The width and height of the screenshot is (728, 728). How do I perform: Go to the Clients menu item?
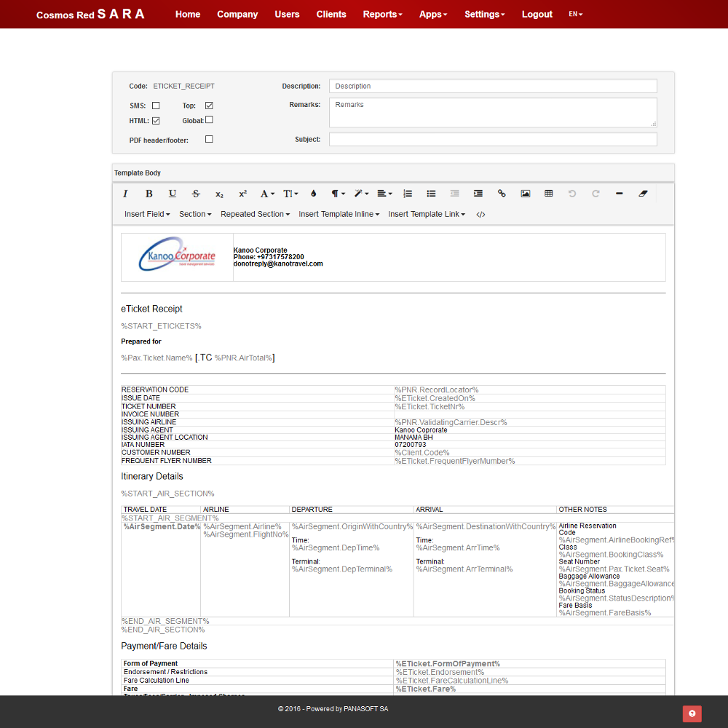(331, 15)
